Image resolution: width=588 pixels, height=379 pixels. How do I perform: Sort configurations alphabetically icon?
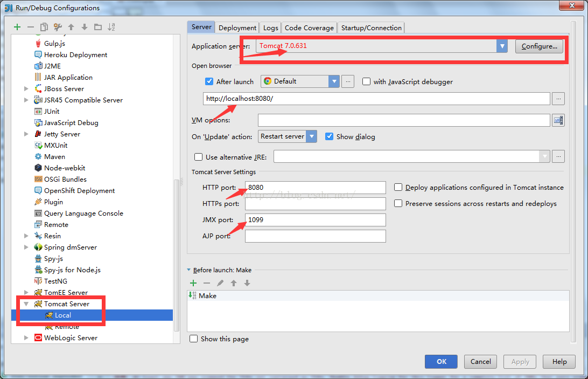click(111, 27)
